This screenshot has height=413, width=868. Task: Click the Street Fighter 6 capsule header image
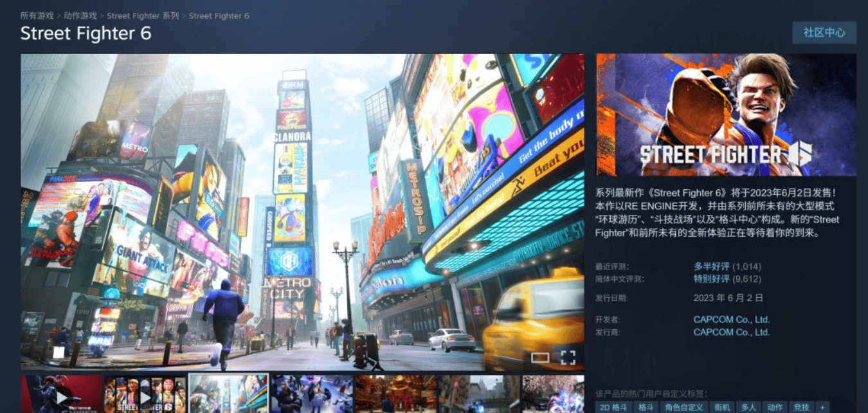point(726,115)
